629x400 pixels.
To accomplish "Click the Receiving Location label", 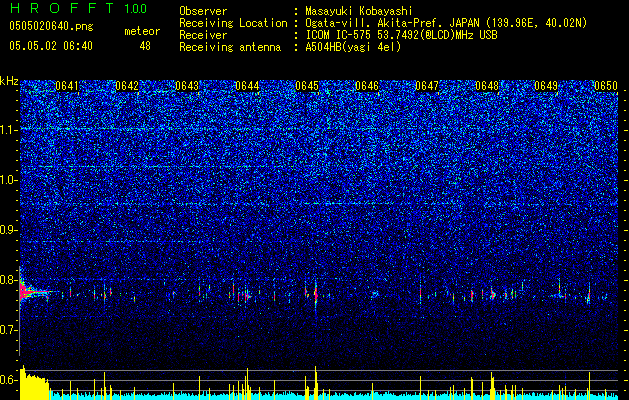I will pos(233,23).
